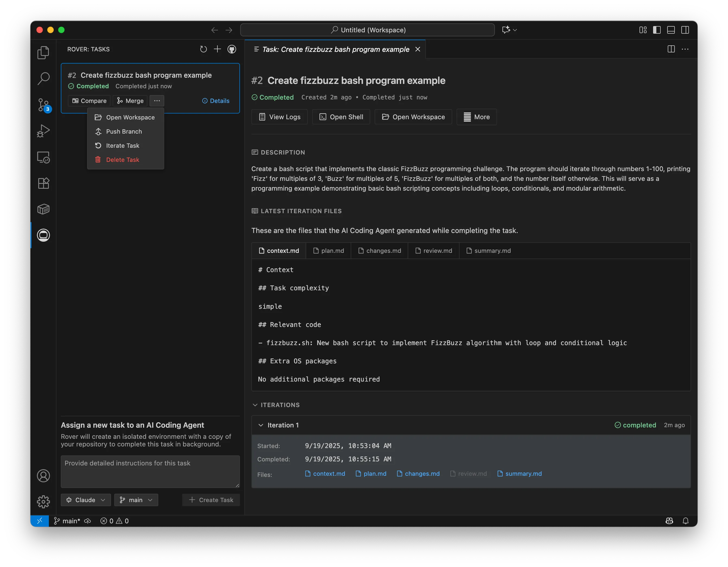Open the Claude model dropdown
Viewport: 728px width, 567px height.
click(x=86, y=500)
